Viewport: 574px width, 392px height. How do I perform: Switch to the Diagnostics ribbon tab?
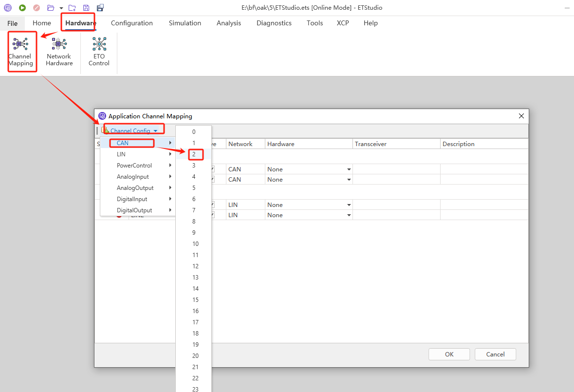(274, 23)
